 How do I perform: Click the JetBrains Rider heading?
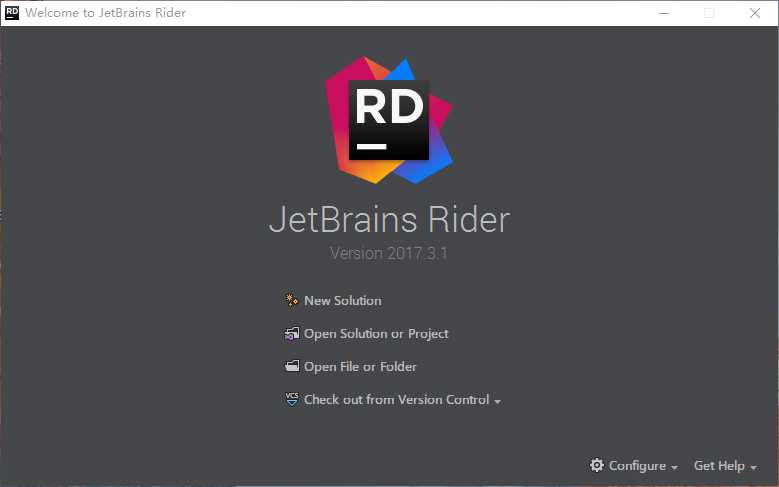tap(390, 219)
